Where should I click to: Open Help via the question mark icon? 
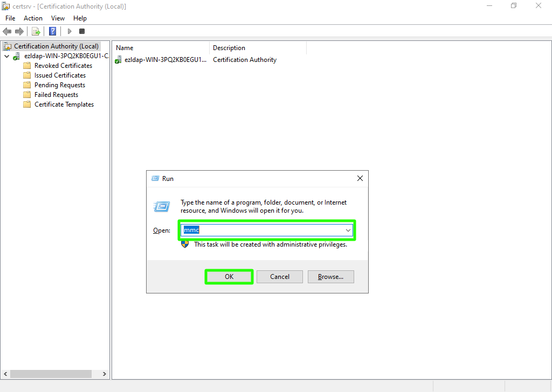[x=52, y=31]
